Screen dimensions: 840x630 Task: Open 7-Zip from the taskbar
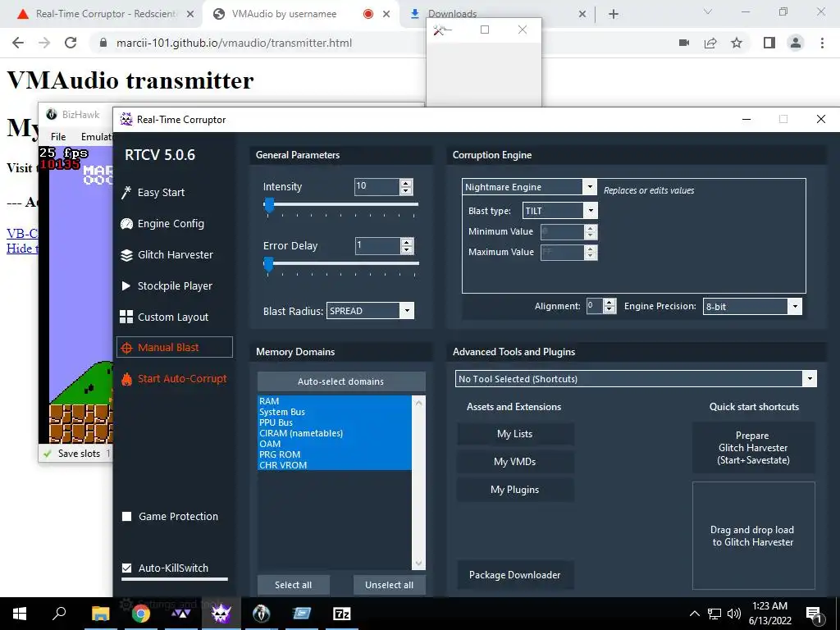342,614
